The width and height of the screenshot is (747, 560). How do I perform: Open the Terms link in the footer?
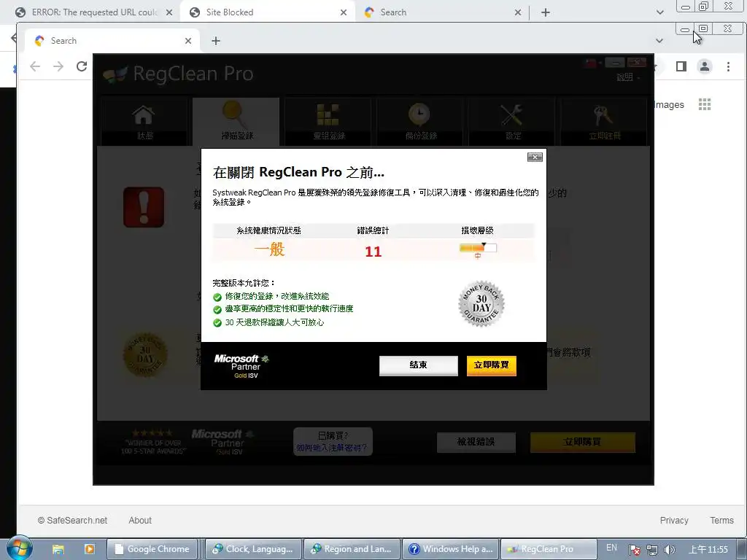pos(721,521)
